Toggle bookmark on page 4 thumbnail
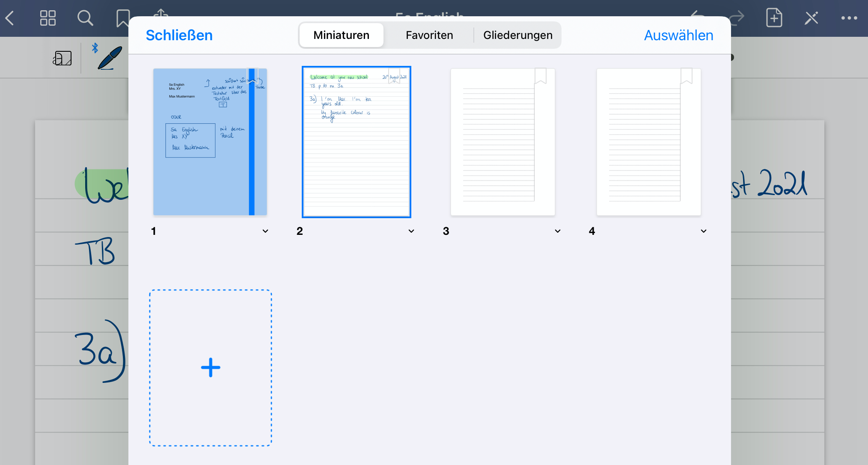The height and width of the screenshot is (465, 868). (x=687, y=76)
